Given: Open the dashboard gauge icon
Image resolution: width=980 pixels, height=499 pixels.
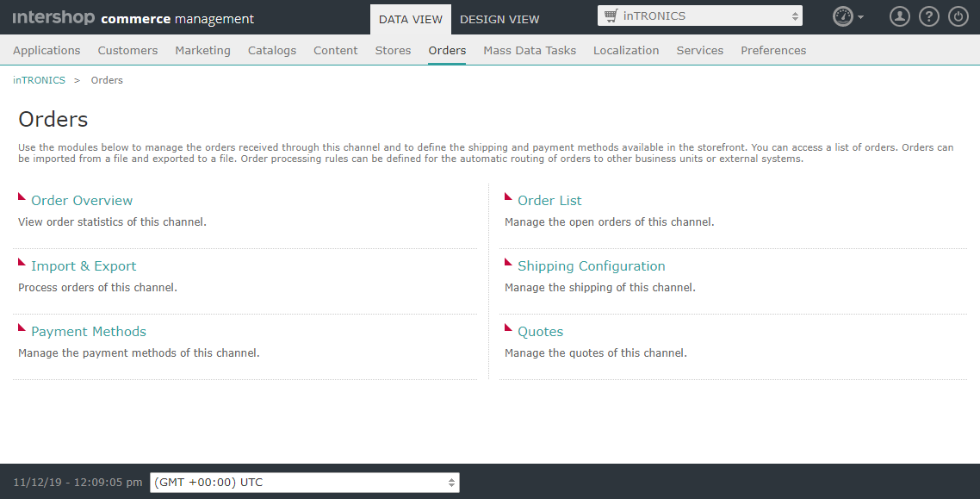Looking at the screenshot, I should point(842,16).
